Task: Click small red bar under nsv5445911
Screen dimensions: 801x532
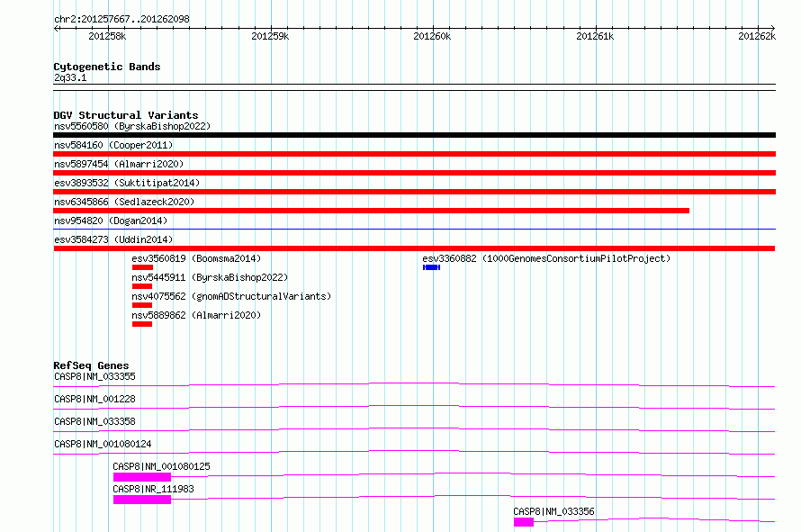Action: [x=142, y=286]
